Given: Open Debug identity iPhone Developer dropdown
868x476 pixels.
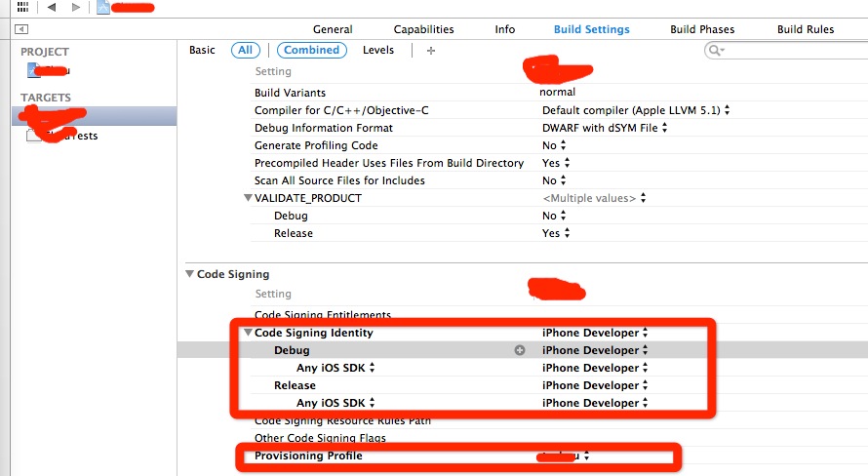Looking at the screenshot, I should [x=595, y=350].
